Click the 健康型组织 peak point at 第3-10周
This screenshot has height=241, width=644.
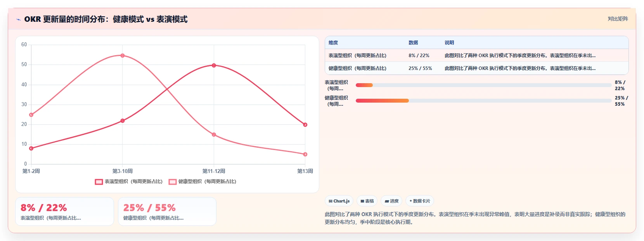(x=123, y=56)
